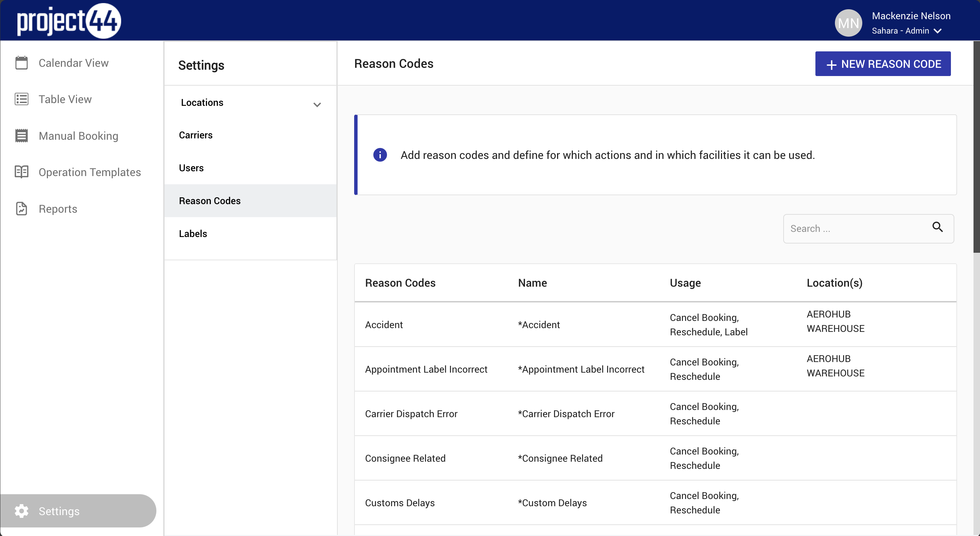Select Customs Delays reason code

pyautogui.click(x=399, y=503)
